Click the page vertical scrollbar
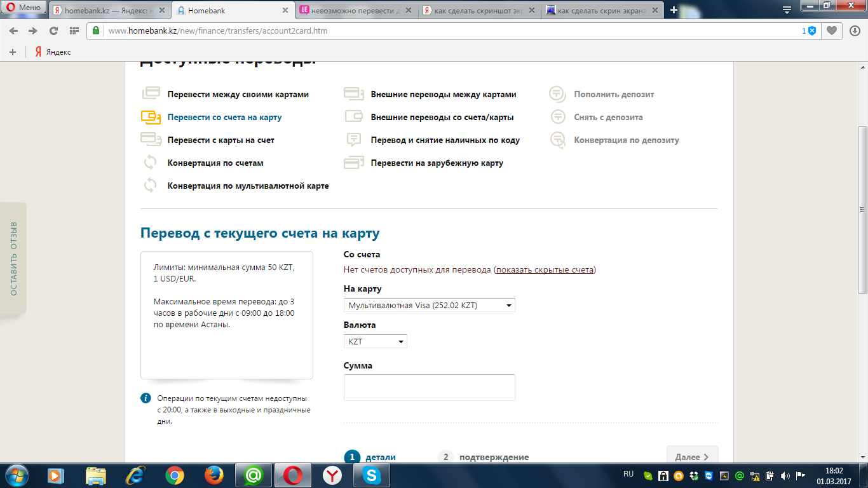The height and width of the screenshot is (488, 868). coord(862,210)
